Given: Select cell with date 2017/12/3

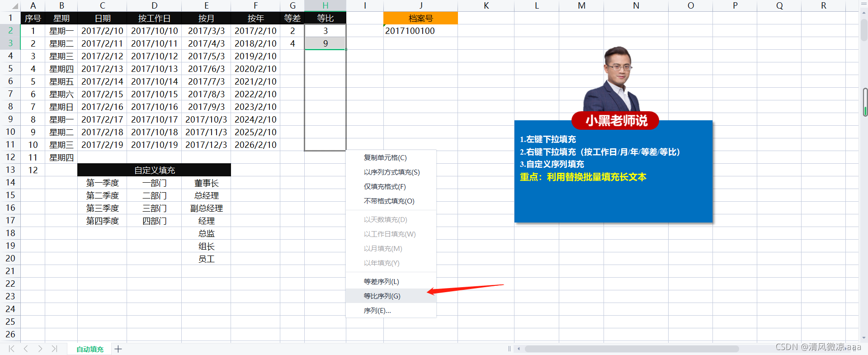Looking at the screenshot, I should [206, 145].
